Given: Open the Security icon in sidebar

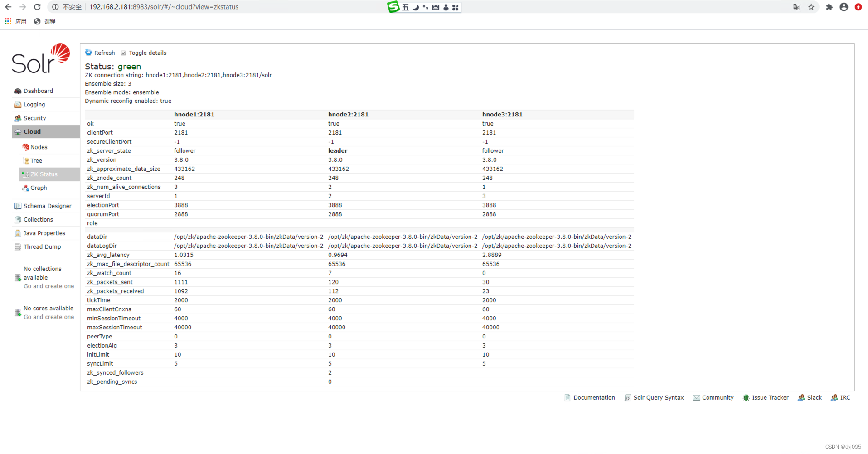Looking at the screenshot, I should coord(18,118).
